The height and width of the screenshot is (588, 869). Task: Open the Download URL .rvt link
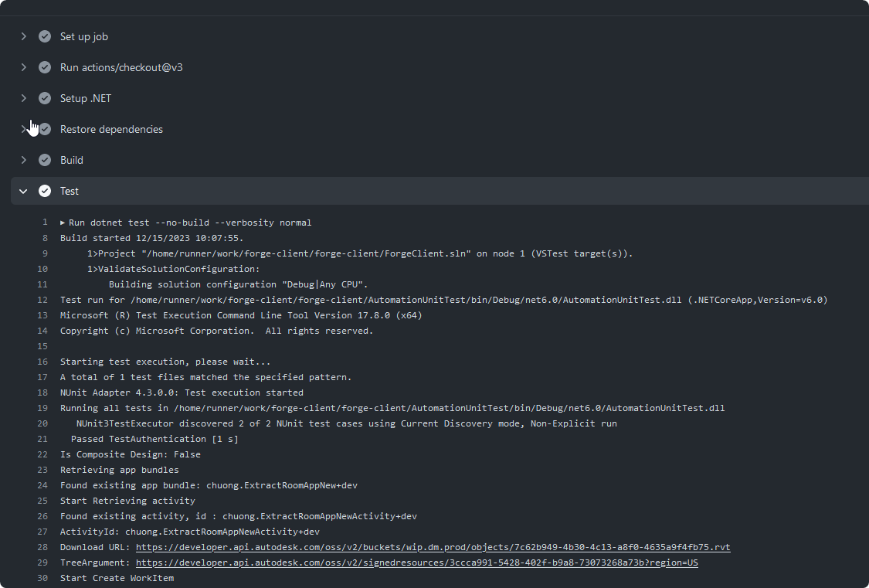[433, 547]
